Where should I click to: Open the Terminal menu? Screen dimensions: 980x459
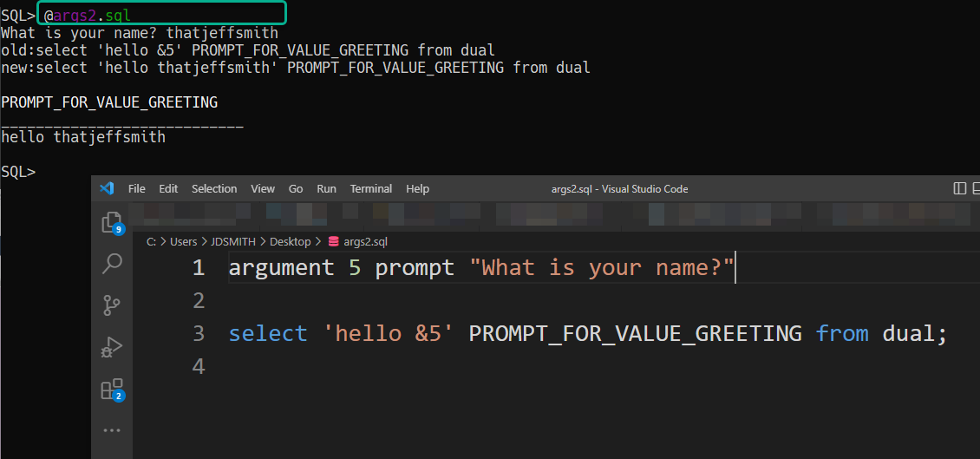(371, 188)
